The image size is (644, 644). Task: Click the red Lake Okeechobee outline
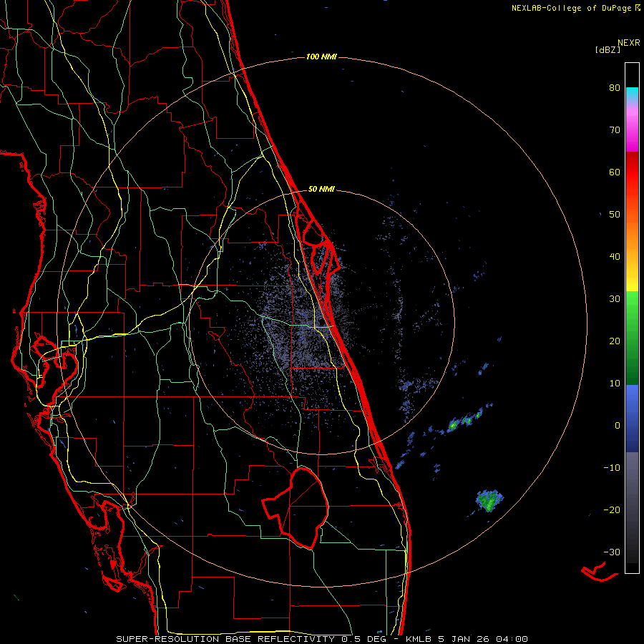[x=296, y=507]
